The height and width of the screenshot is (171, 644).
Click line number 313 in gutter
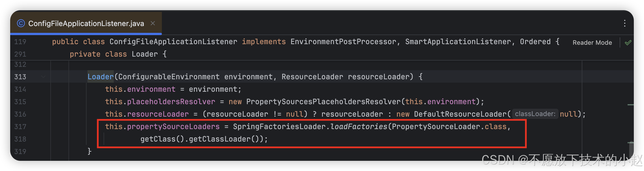point(20,77)
